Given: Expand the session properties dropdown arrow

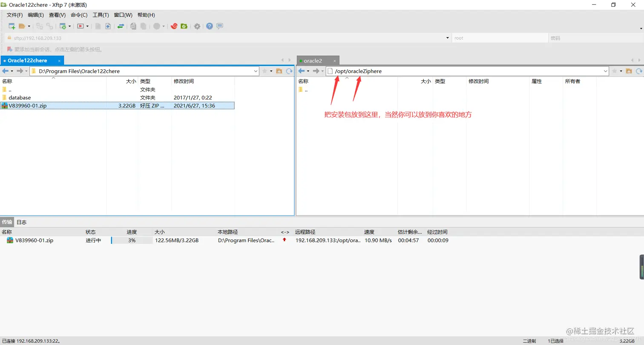Looking at the screenshot, I should [69, 26].
